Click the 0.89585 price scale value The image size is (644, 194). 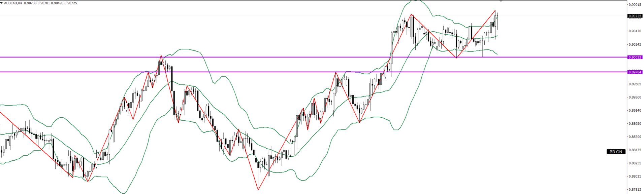tap(635, 84)
